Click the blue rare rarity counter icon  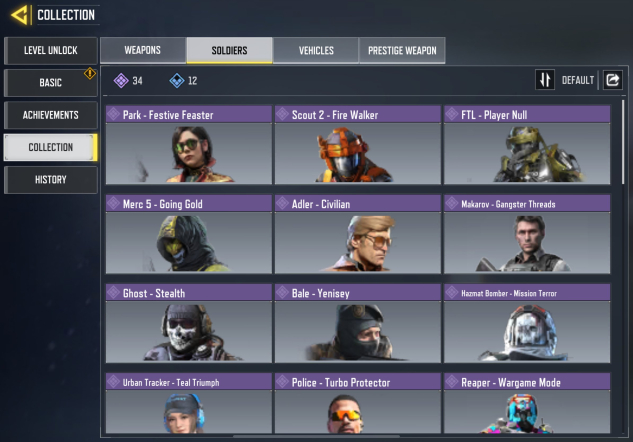177,80
